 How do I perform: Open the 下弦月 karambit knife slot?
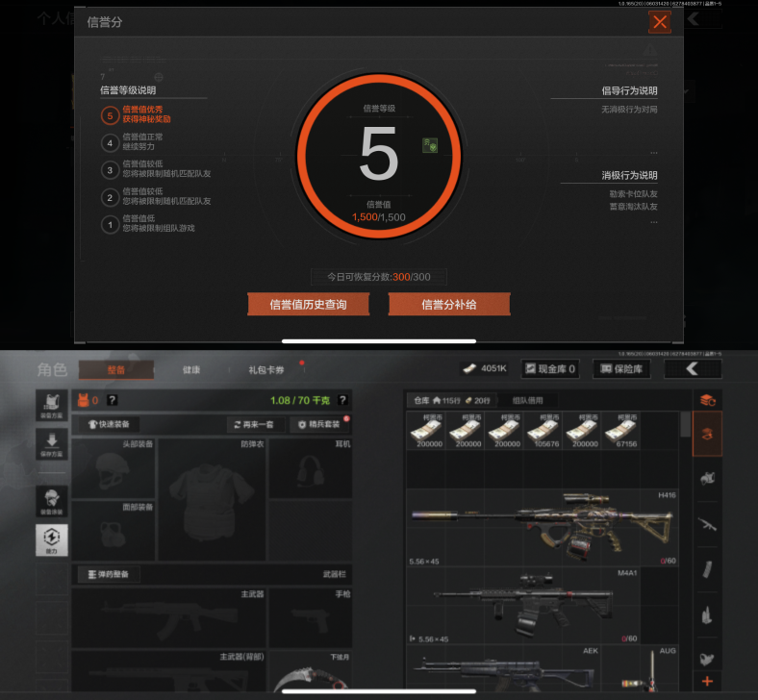[311, 671]
